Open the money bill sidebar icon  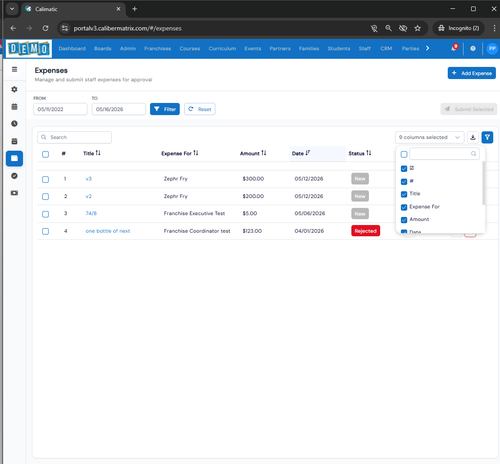pos(14,193)
